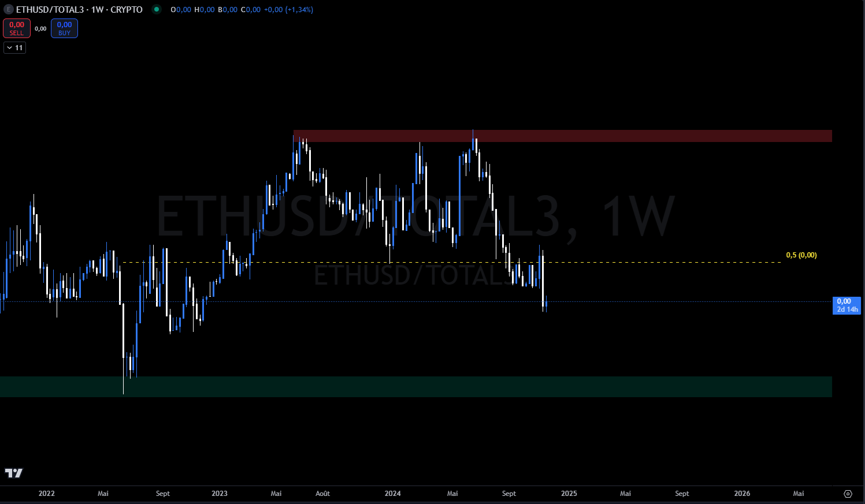The image size is (865, 504).
Task: Click the +0,00 (+1,34%) change value
Action: click(x=288, y=10)
